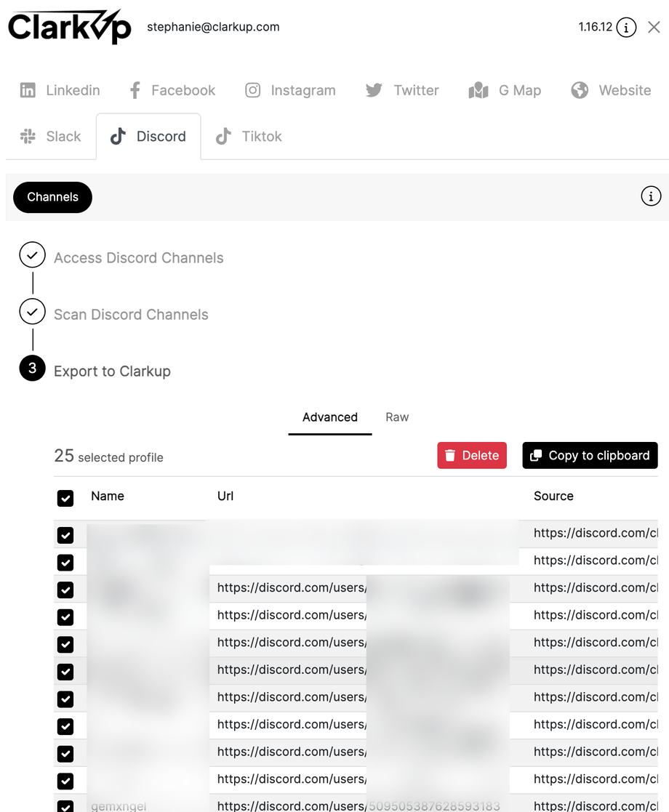Image resolution: width=669 pixels, height=812 pixels.
Task: Click the G Map map-pin icon
Action: tap(478, 90)
